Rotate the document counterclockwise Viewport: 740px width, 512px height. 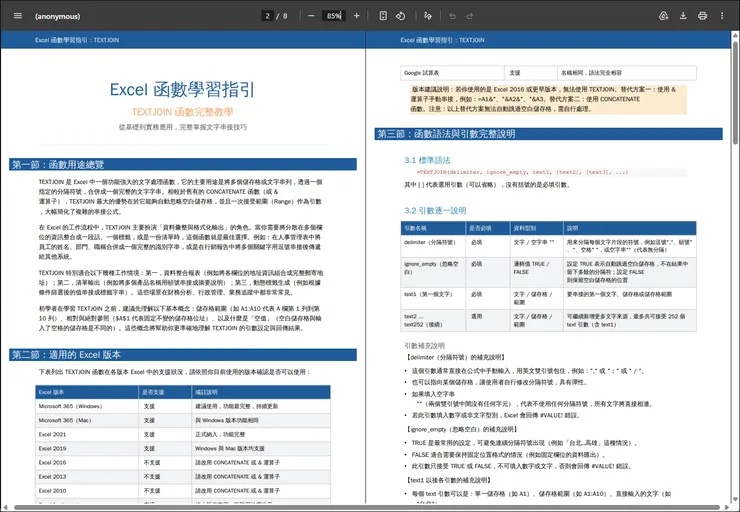400,16
